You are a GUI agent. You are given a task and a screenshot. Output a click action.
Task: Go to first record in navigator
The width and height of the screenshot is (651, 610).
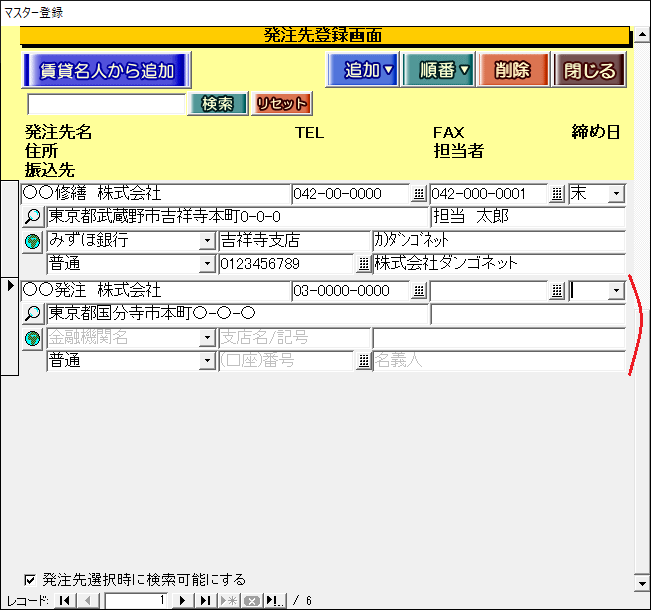click(64, 600)
